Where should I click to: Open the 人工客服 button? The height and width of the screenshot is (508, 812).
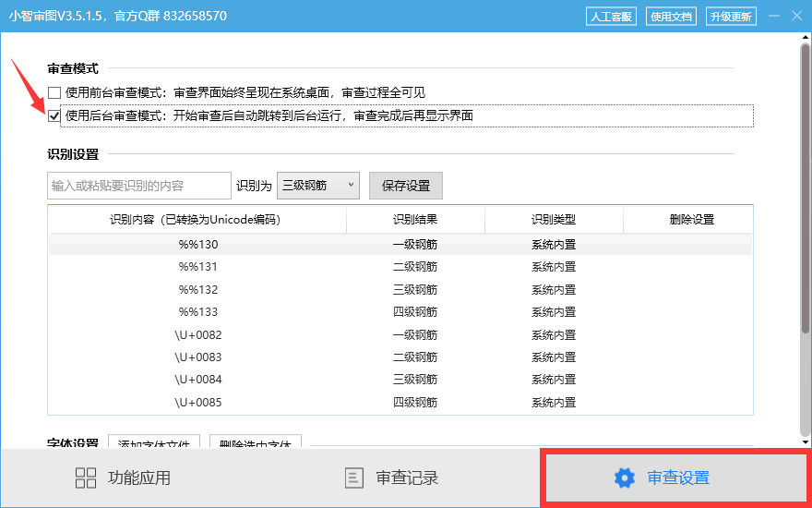click(611, 16)
